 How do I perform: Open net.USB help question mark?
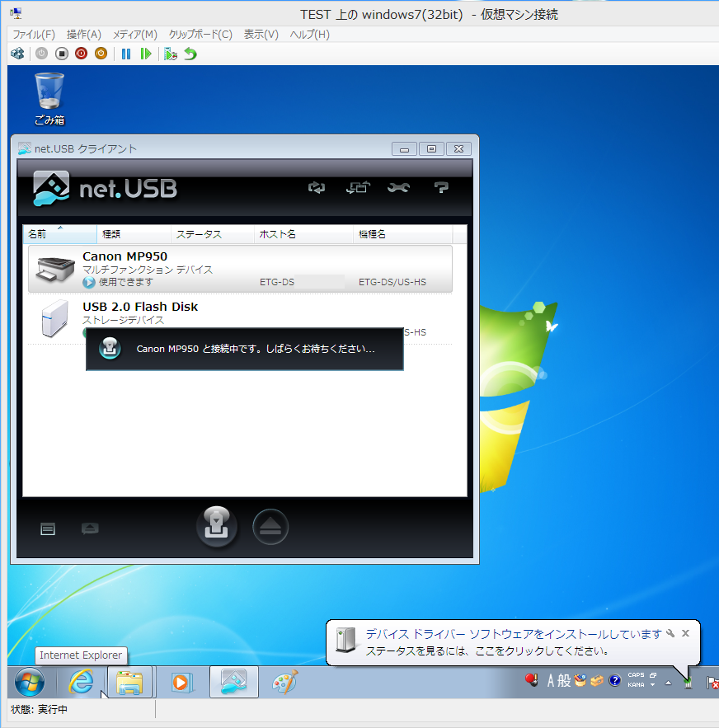click(441, 188)
